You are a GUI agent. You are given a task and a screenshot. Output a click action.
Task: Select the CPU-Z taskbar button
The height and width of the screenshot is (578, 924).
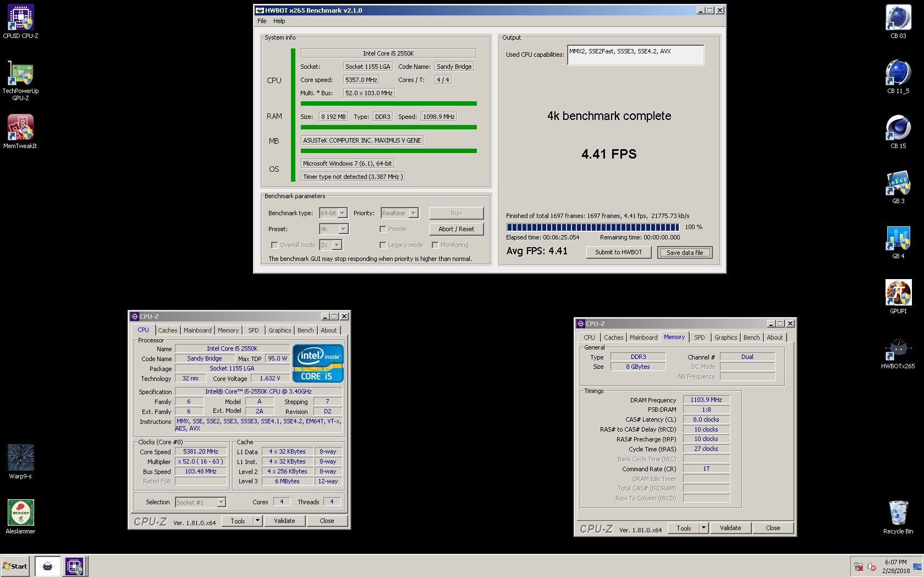pos(74,566)
